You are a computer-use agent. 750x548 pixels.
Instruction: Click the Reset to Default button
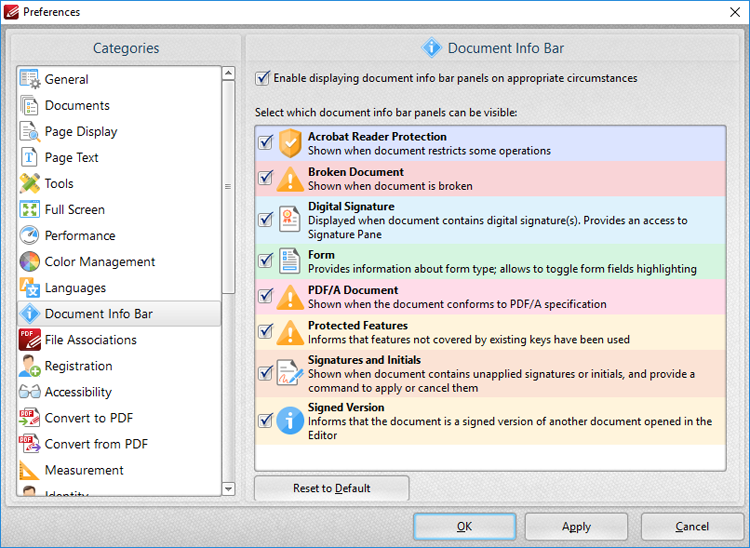click(x=331, y=488)
